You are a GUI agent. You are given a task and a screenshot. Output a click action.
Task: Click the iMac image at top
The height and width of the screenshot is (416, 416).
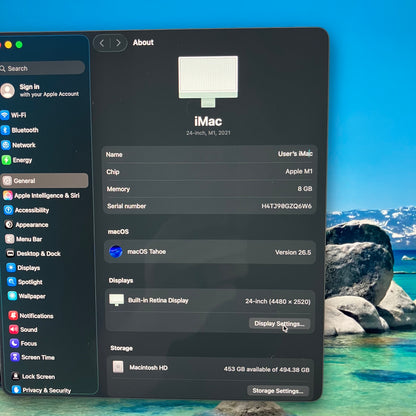(208, 81)
